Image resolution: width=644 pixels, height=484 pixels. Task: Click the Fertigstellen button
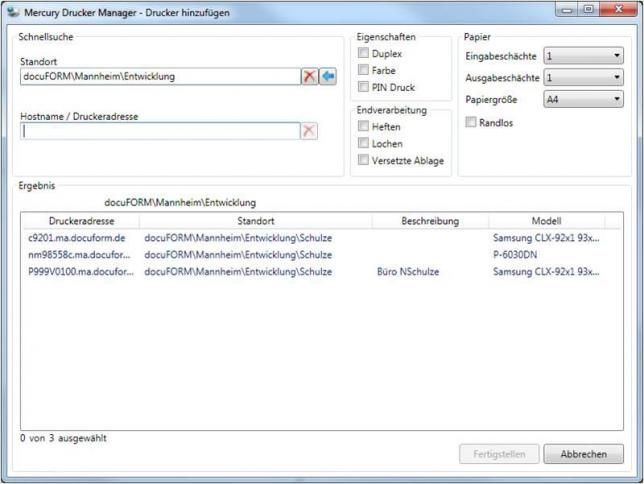point(498,454)
